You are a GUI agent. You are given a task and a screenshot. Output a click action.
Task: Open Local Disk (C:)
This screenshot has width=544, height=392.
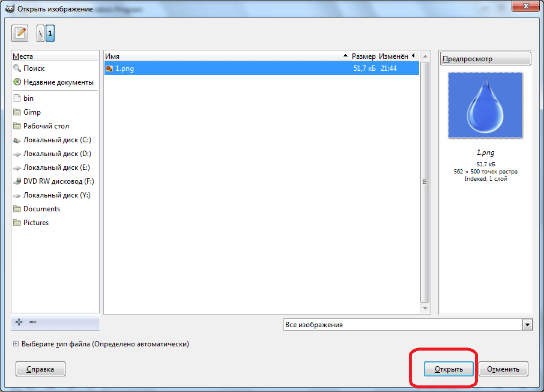point(56,140)
